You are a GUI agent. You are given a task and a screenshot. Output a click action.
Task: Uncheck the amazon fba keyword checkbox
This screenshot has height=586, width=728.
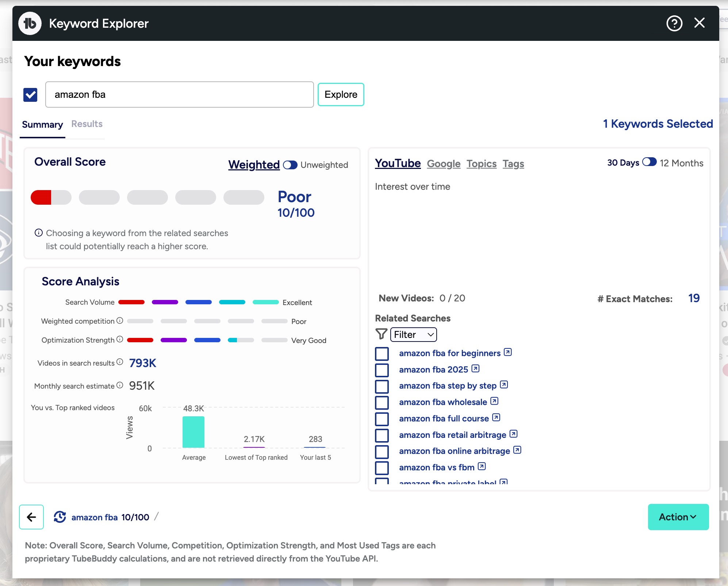pyautogui.click(x=30, y=95)
